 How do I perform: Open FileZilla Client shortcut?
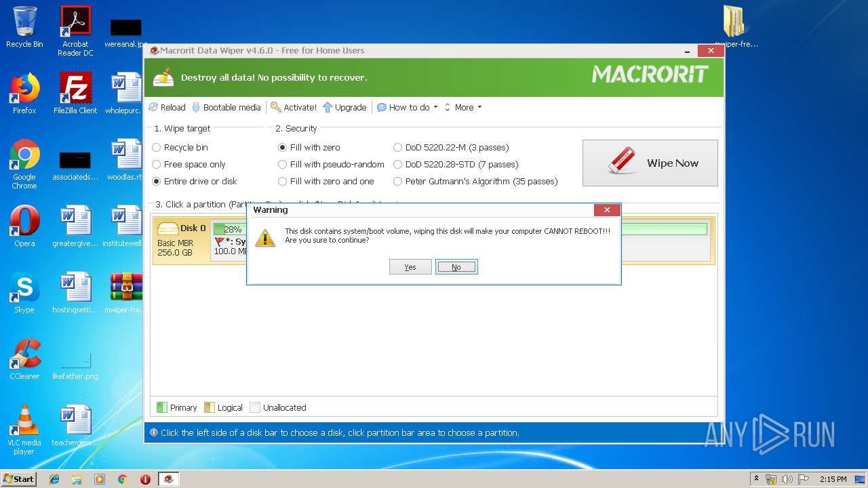(x=75, y=94)
